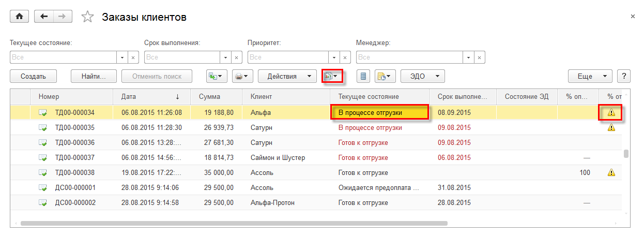Sort by the Состояние ЭД column header
Image resolution: width=644 pixels, height=235 pixels.
click(527, 96)
